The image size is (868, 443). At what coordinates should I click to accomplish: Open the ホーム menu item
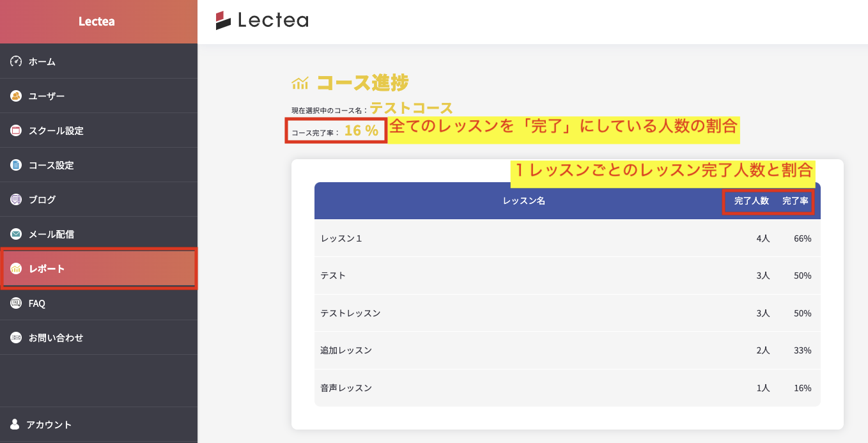click(42, 61)
